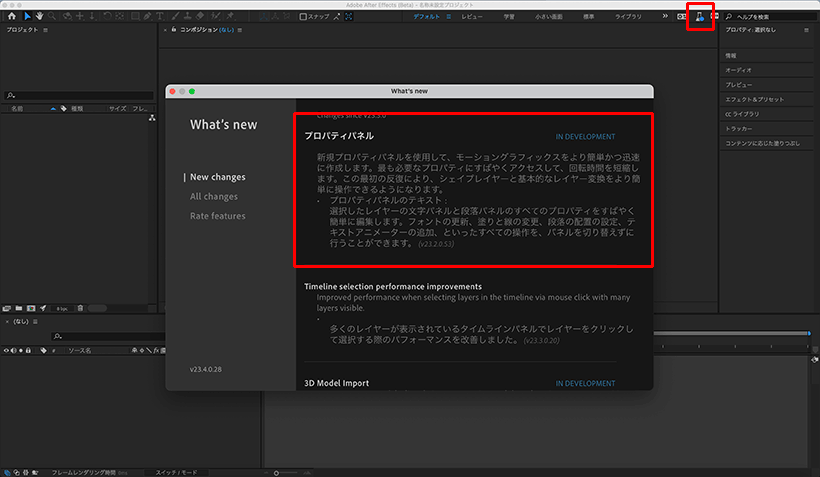This screenshot has width=820, height=477.
Task: Click the timeline time navigator bar
Action: (732, 333)
